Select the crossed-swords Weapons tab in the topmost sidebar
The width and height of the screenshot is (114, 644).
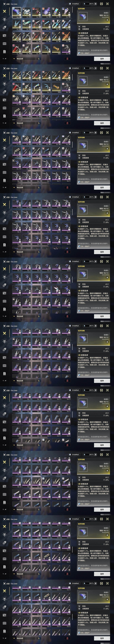coord(4,11)
